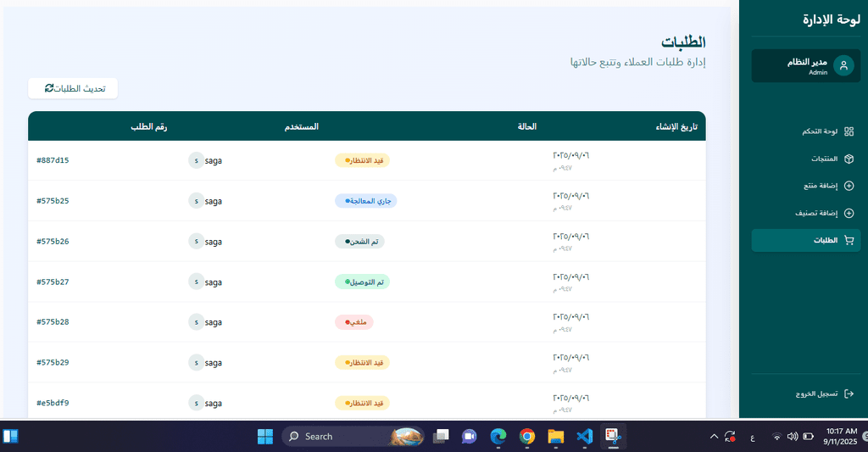Click the Wi-Fi icon in system tray

776,437
